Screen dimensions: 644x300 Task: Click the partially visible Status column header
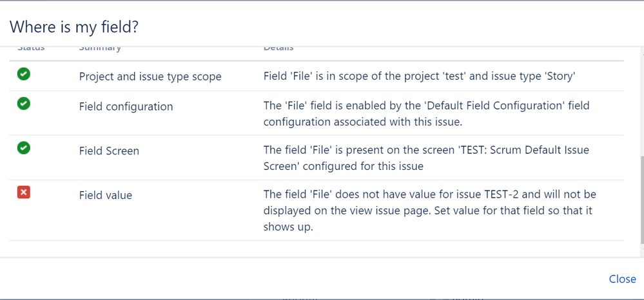pyautogui.click(x=31, y=48)
